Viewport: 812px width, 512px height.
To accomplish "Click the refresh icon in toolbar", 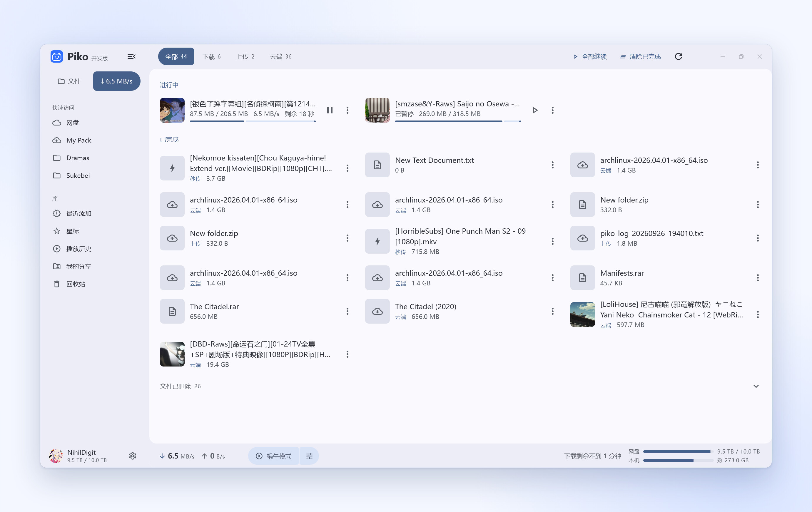I will [679, 57].
